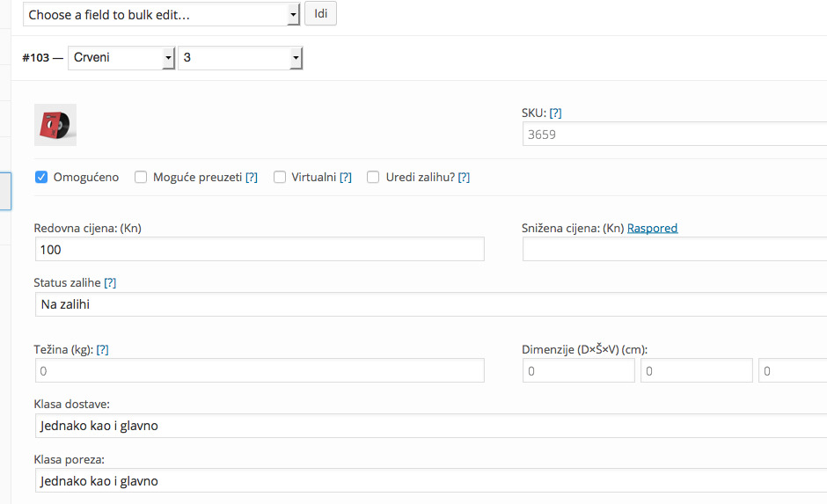
Task: Enable the Moguće preuzeti checkbox
Action: point(140,177)
